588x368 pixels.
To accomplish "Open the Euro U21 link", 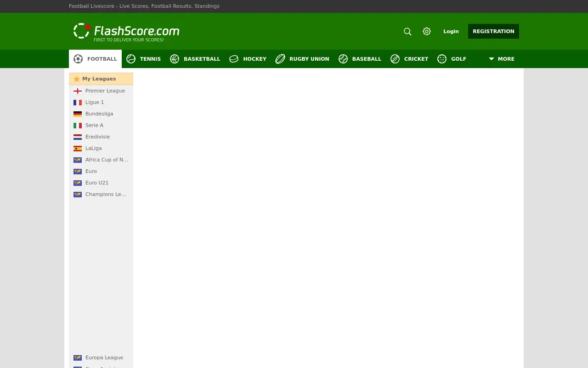I will (97, 183).
